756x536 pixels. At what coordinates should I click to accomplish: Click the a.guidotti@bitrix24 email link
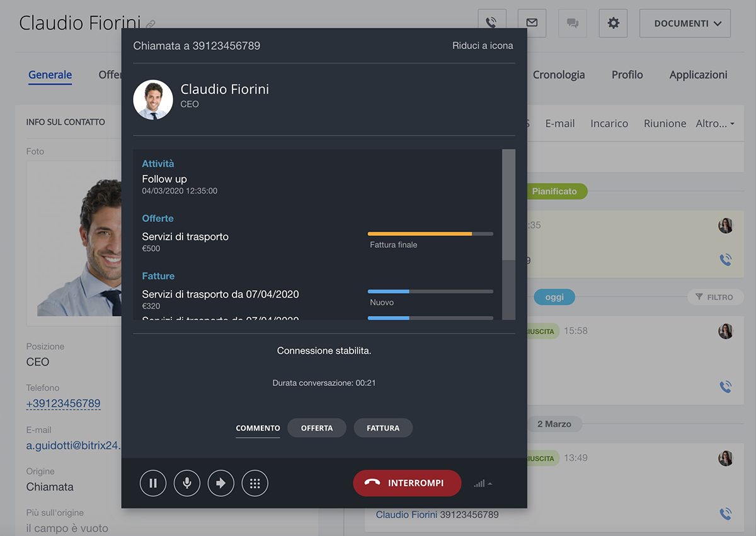pyautogui.click(x=73, y=445)
